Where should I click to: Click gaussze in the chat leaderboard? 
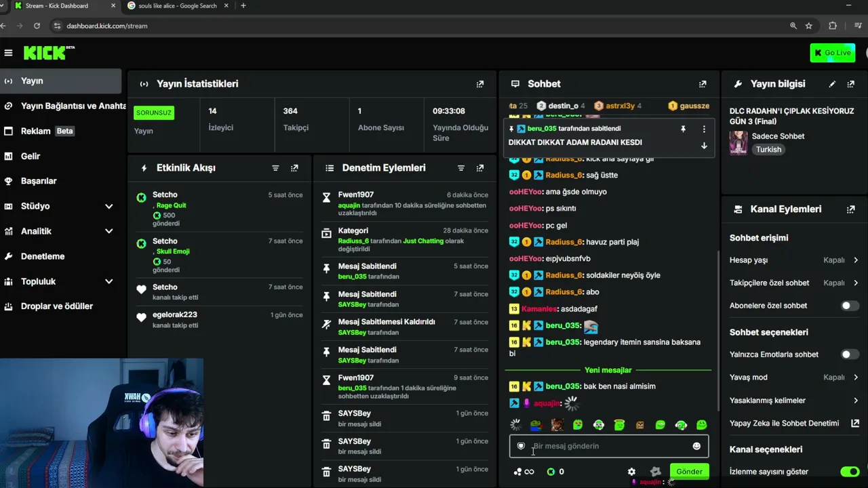689,106
